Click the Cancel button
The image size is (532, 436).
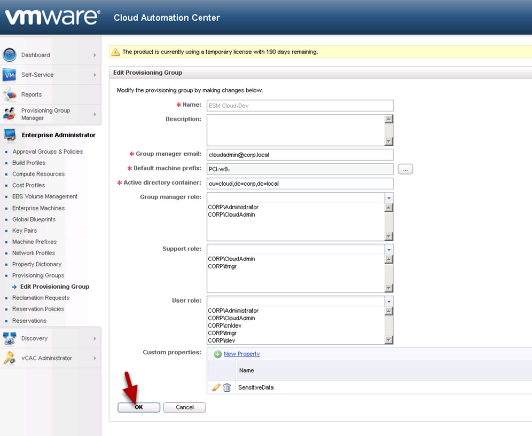click(x=184, y=407)
